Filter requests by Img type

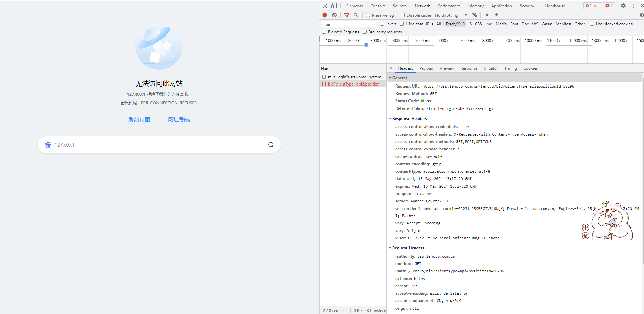click(489, 24)
